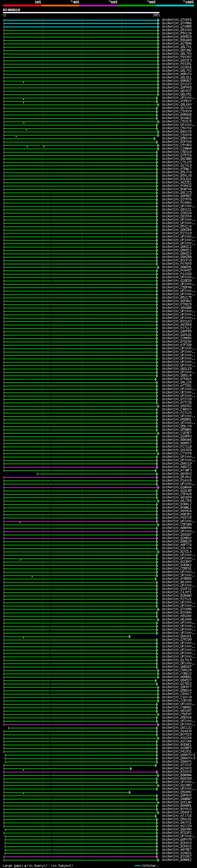Click the UniRef100_A7PEV7 label
The image size is (197, 868).
pos(177,101)
